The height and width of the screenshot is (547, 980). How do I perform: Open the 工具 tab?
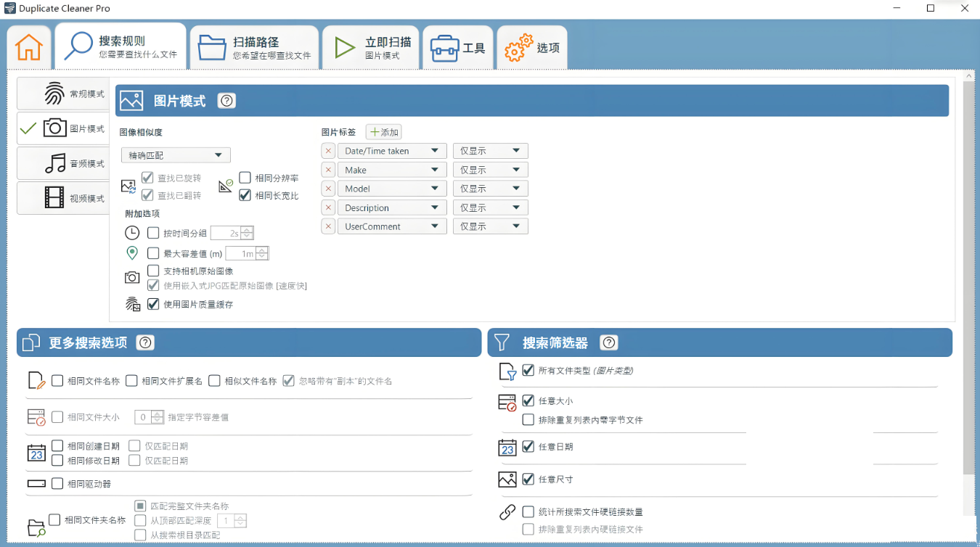tap(458, 48)
